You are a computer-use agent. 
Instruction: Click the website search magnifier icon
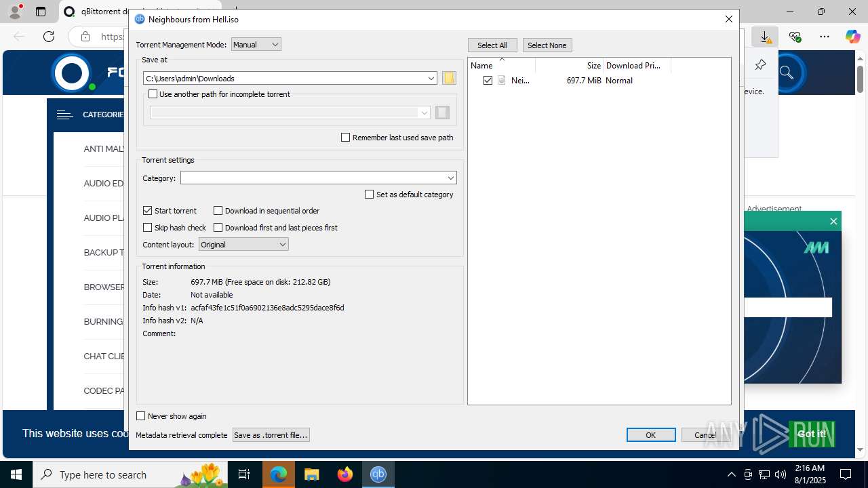click(x=787, y=73)
